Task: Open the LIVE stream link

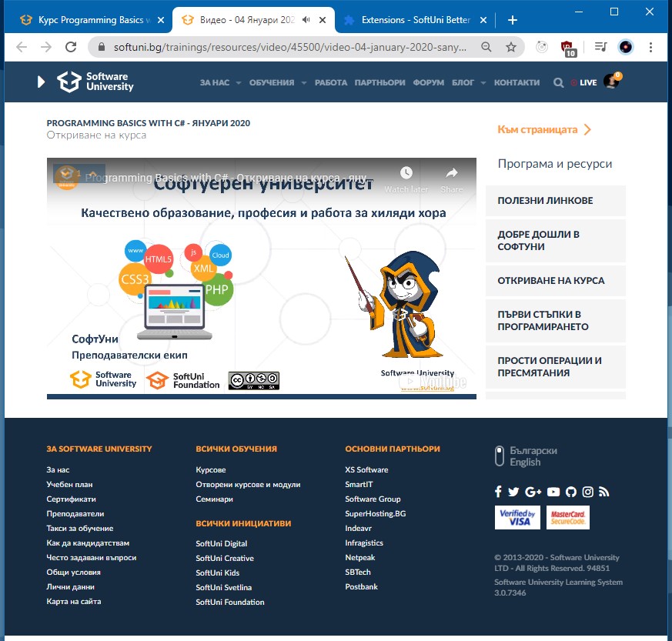Action: (x=583, y=82)
